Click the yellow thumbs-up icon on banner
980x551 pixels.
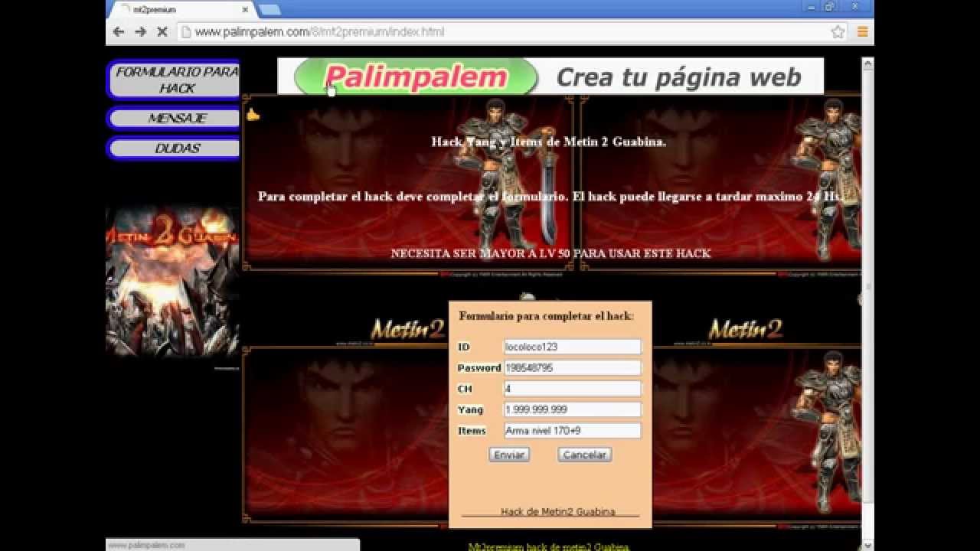click(x=253, y=116)
